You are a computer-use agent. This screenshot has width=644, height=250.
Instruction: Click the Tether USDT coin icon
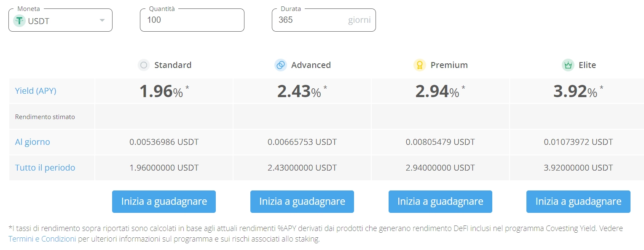click(19, 21)
